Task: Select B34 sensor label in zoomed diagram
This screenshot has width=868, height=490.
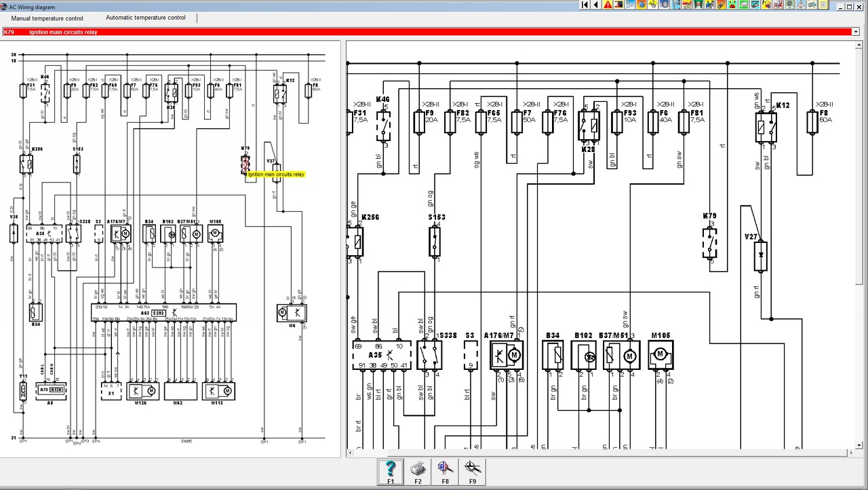Action: (553, 336)
